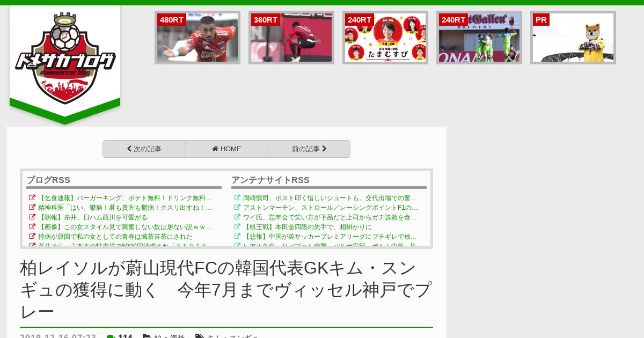Click the ブログRSS section heading
Image resolution: width=644 pixels, height=338 pixels.
pyautogui.click(x=48, y=180)
